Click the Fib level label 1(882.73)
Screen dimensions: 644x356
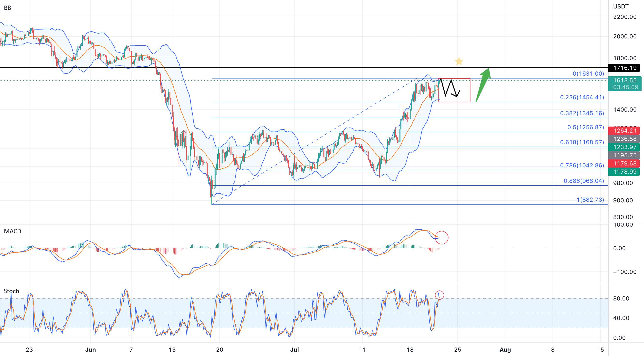(590, 200)
